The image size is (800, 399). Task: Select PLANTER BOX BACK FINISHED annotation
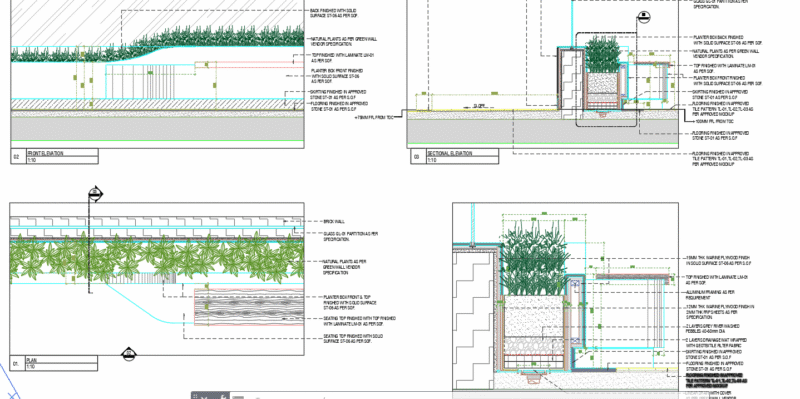[x=728, y=40]
